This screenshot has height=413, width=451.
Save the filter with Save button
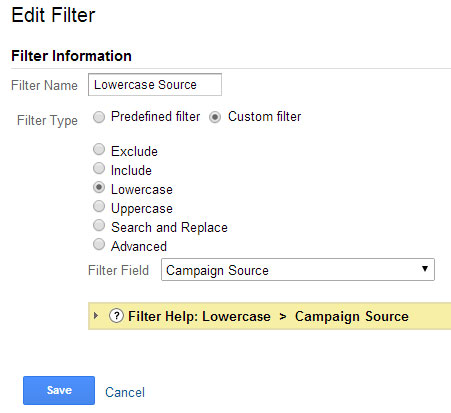(x=59, y=390)
